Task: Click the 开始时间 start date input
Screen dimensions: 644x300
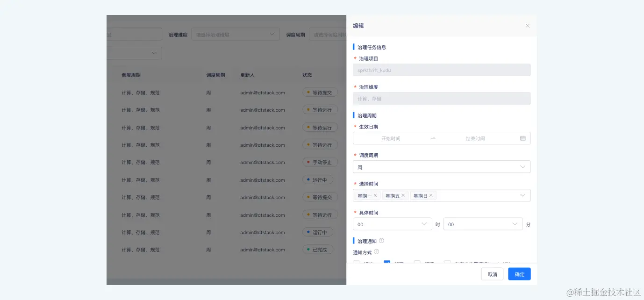Action: coord(391,138)
